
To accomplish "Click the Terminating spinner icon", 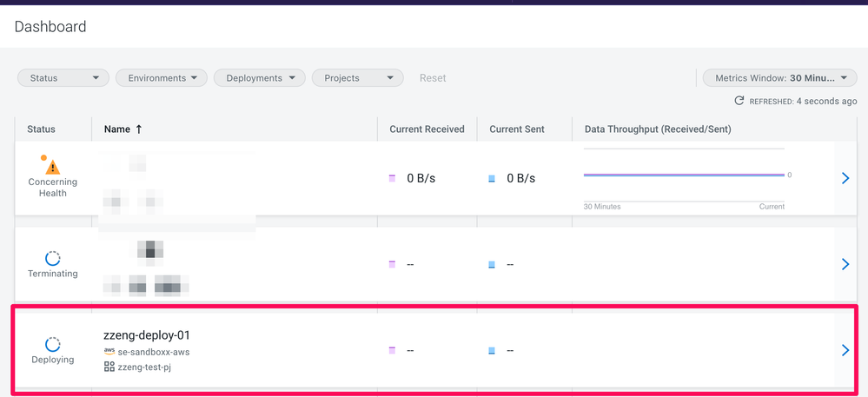I will click(52, 259).
